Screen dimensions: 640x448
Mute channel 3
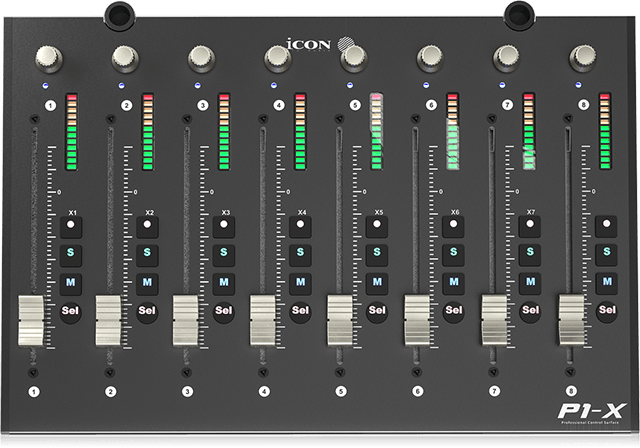coord(224,284)
